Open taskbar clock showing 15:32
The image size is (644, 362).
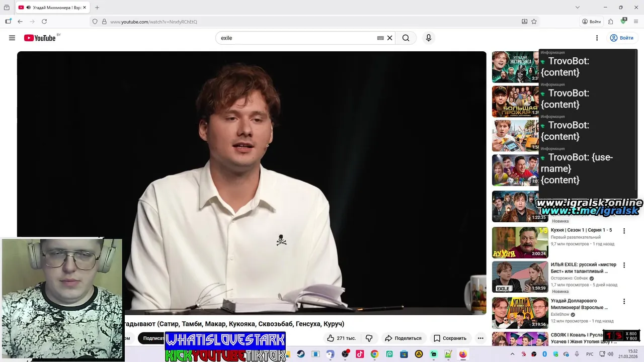(x=629, y=354)
